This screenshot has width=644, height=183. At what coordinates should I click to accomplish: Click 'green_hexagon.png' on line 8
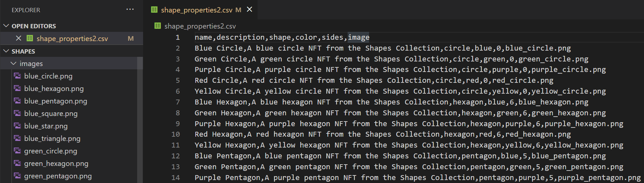point(569,113)
